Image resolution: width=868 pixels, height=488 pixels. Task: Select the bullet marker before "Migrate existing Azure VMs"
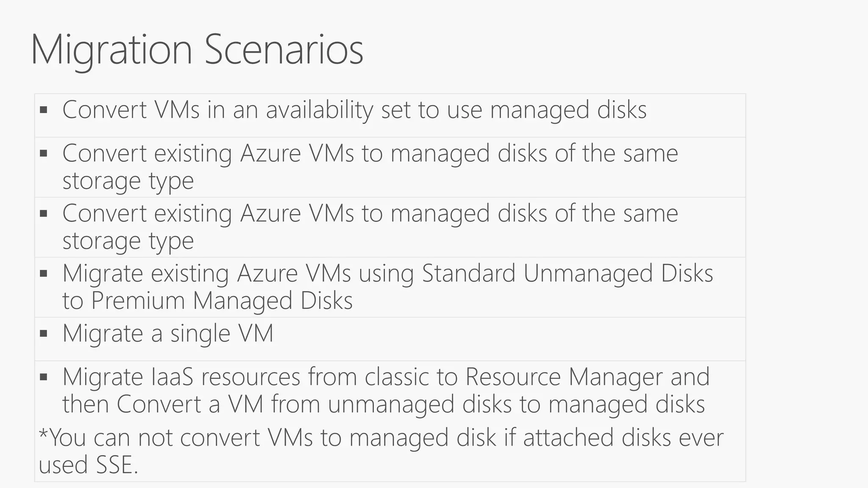pos(43,274)
